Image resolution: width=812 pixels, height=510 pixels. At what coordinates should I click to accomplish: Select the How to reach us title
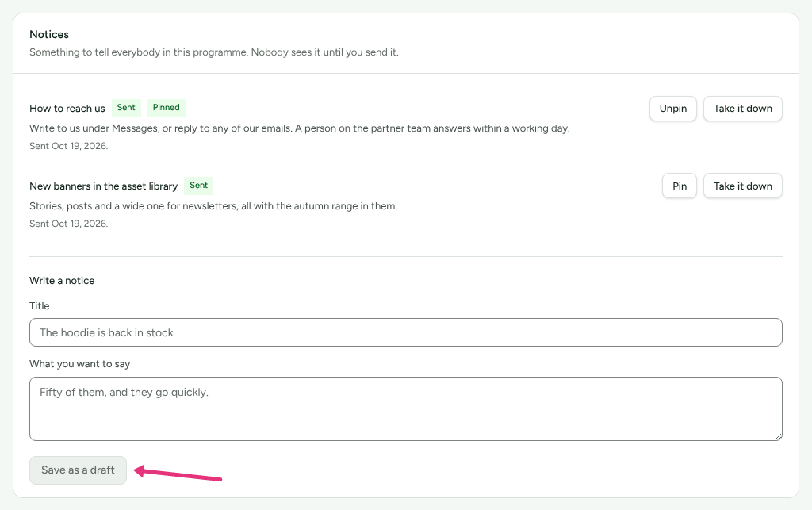[x=67, y=108]
